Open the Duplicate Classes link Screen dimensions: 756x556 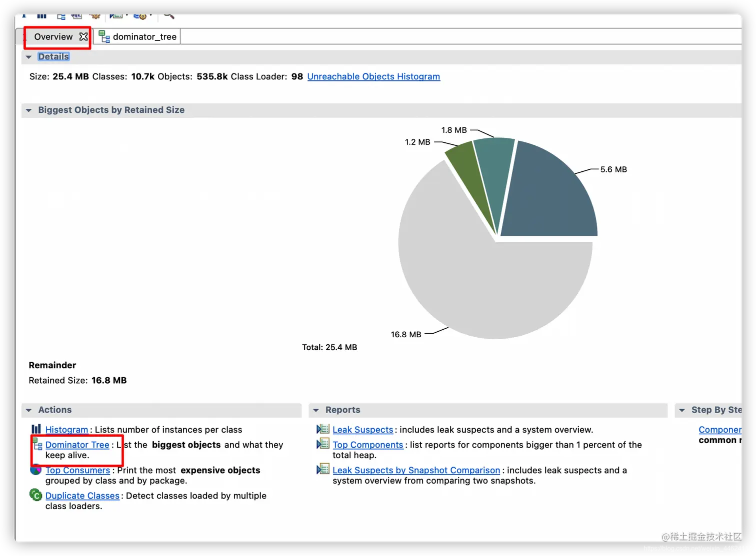click(x=82, y=496)
